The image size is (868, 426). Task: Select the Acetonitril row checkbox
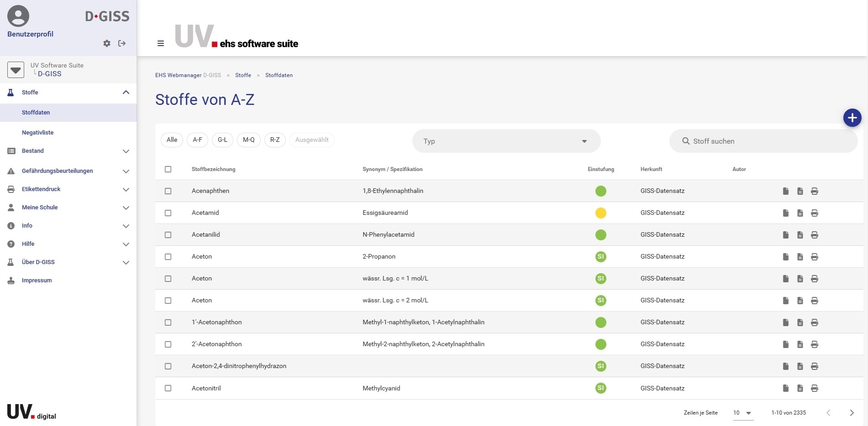click(x=168, y=388)
